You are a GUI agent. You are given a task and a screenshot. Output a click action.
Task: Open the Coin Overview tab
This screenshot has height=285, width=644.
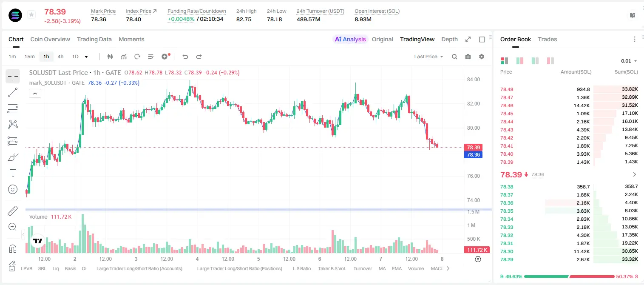pos(50,39)
